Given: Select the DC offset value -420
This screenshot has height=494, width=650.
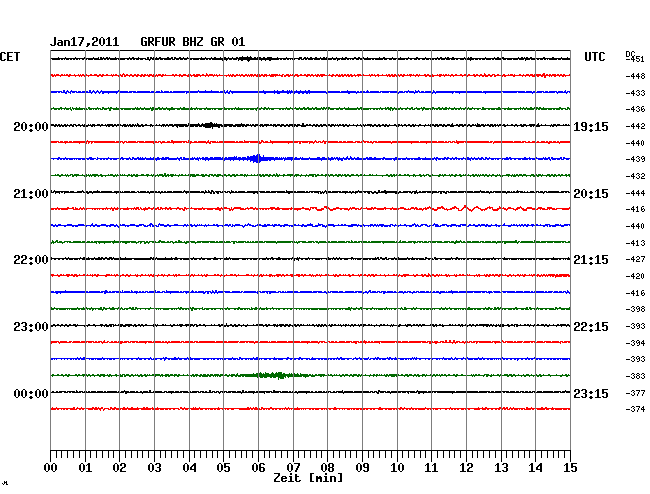Looking at the screenshot, I should (x=635, y=276).
